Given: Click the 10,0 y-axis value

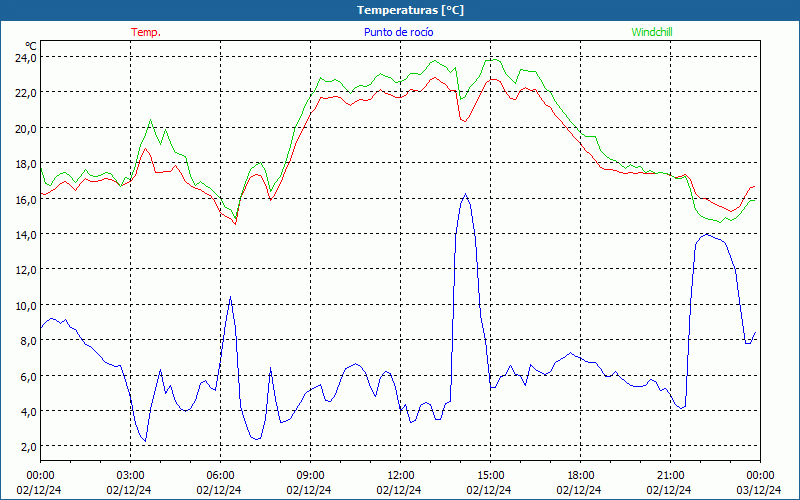Looking at the screenshot, I should coord(26,306).
